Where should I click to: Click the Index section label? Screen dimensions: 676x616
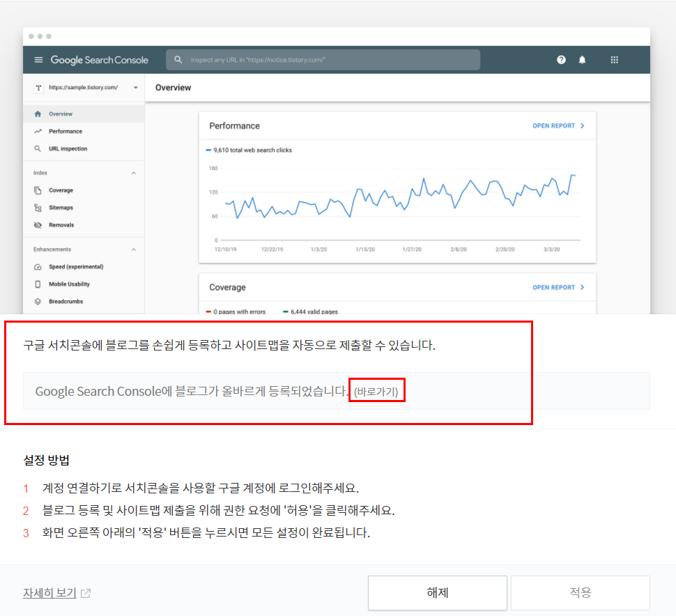tap(40, 173)
